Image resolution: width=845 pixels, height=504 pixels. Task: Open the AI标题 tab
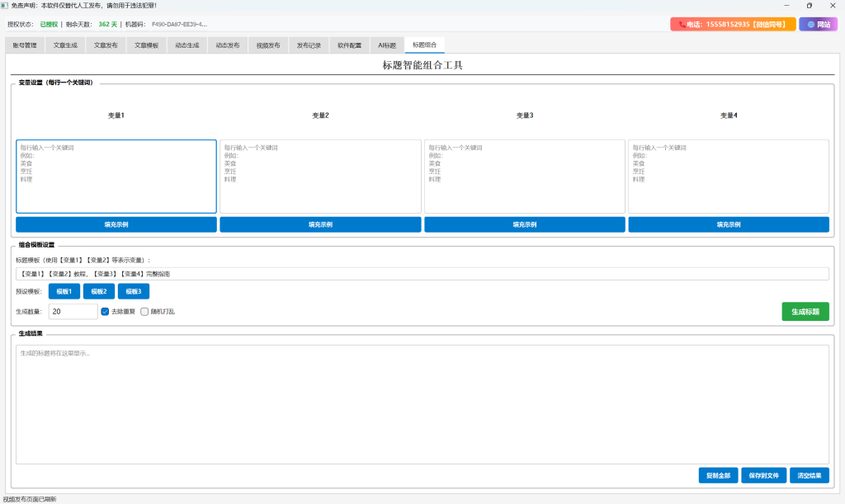tap(387, 45)
